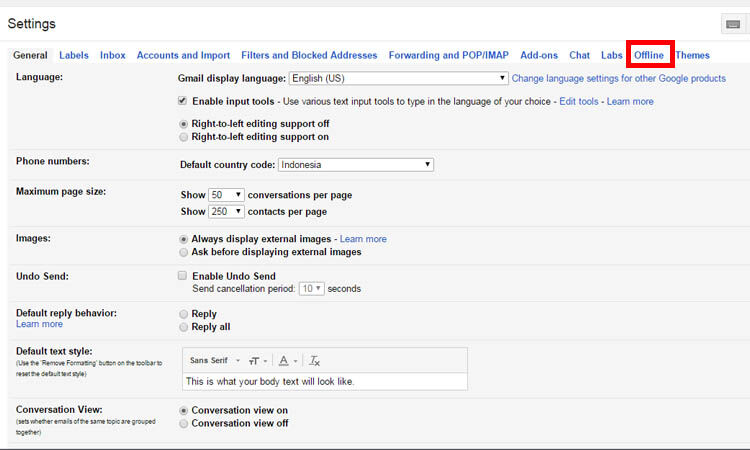Viewport: 750px width, 450px height.
Task: Switch to the Inbox tab
Action: [112, 55]
